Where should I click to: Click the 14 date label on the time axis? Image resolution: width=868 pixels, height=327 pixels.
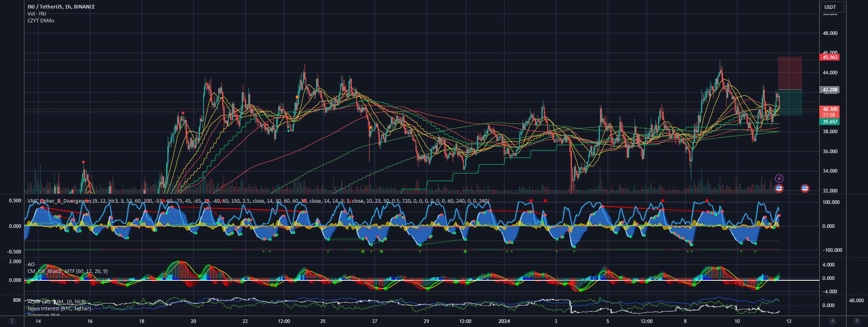38,321
